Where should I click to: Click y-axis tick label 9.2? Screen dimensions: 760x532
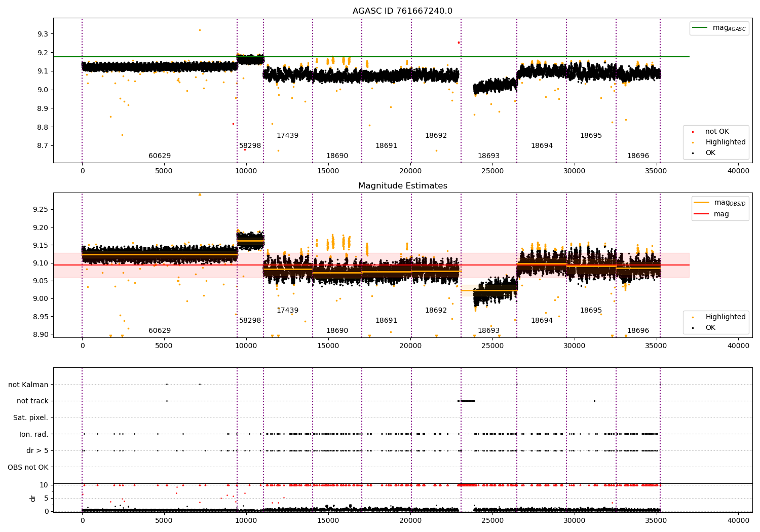(x=43, y=53)
